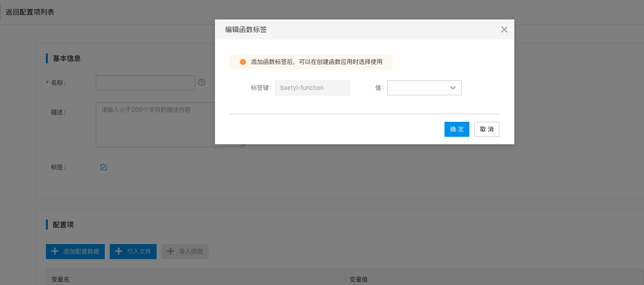Click the 标签键 field showing baetyl-function
Screen dimensions: 644x285
tap(312, 88)
